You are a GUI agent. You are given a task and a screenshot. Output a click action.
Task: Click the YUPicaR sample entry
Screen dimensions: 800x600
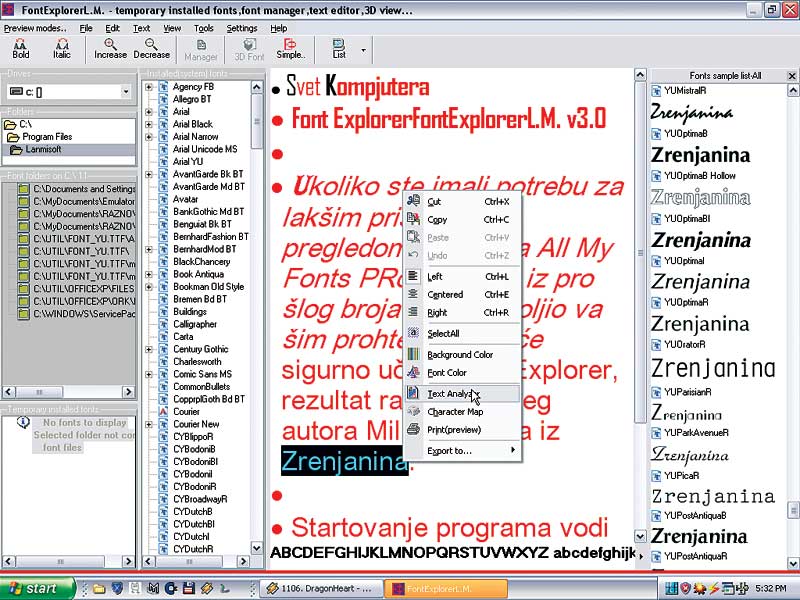click(681, 476)
